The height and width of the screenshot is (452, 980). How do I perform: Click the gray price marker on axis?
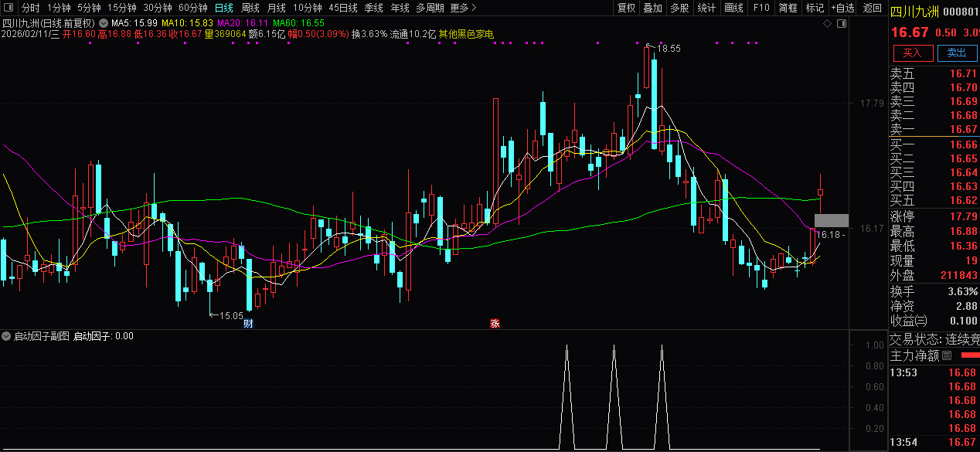[x=831, y=220]
